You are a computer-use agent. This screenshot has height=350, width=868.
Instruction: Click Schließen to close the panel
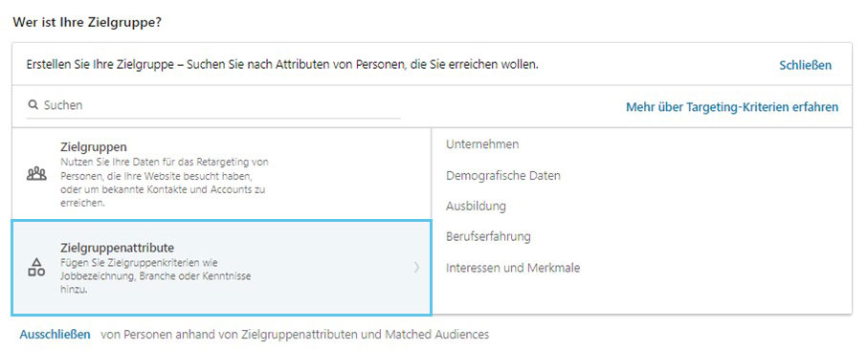(806, 65)
